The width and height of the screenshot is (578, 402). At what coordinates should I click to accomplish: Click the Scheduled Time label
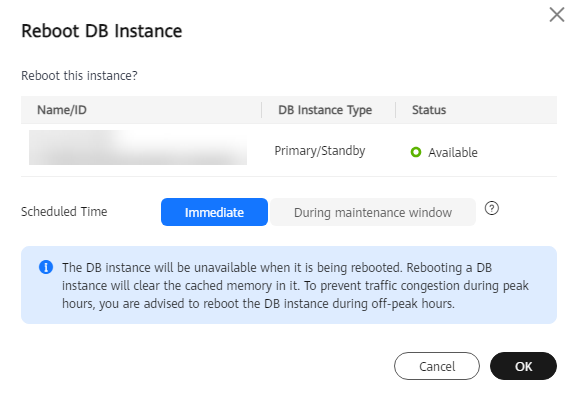64,212
